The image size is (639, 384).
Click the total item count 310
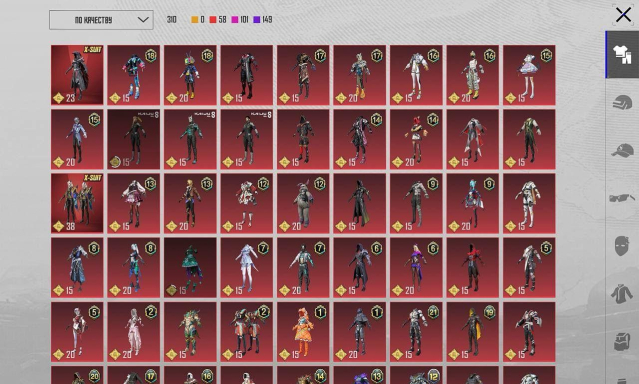pyautogui.click(x=172, y=20)
